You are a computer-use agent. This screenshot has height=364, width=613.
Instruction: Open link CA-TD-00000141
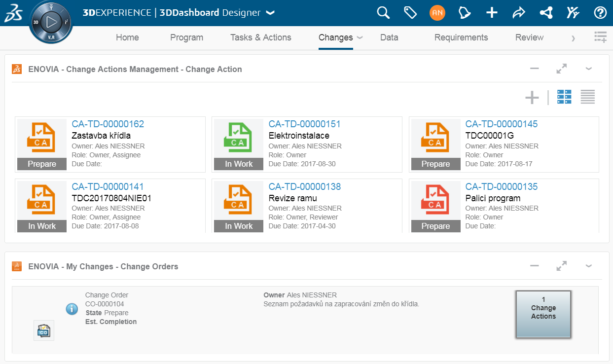click(108, 187)
